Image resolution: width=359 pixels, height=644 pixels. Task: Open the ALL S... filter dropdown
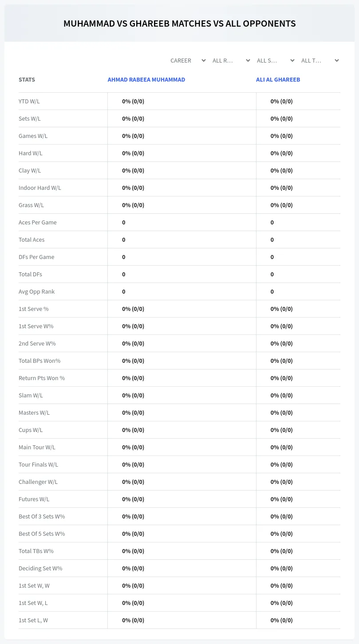(x=276, y=60)
